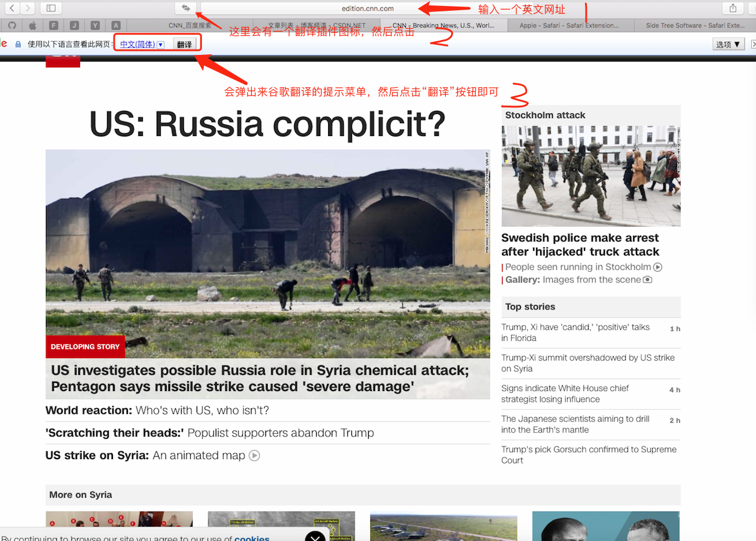This screenshot has height=541, width=756.
Task: Click the '2 h' timestamp beside Japanese scientists story
Action: (x=675, y=420)
